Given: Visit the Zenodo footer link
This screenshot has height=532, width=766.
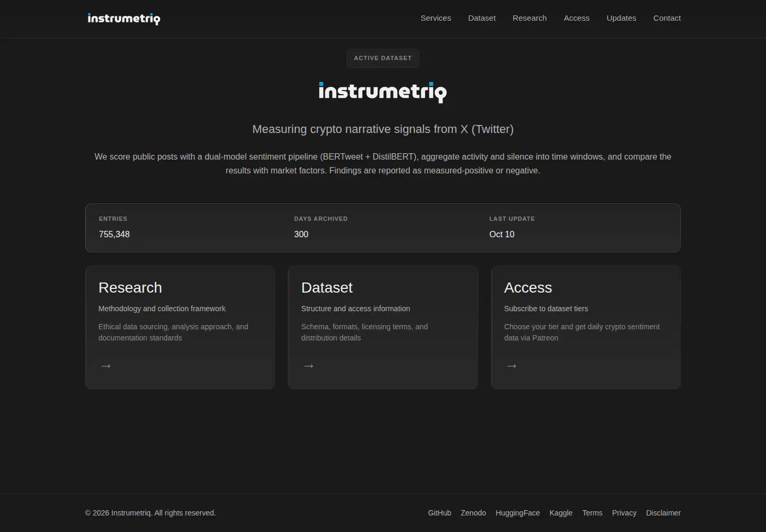Looking at the screenshot, I should point(473,513).
